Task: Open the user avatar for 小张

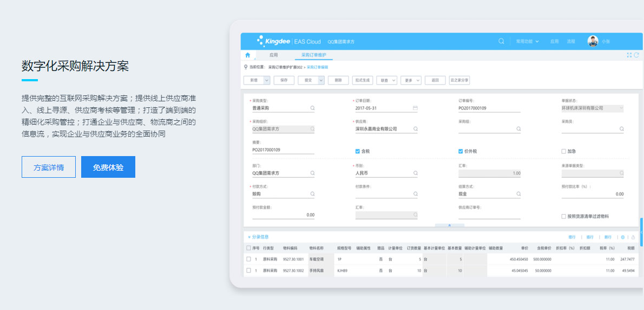Action: pyautogui.click(x=593, y=41)
